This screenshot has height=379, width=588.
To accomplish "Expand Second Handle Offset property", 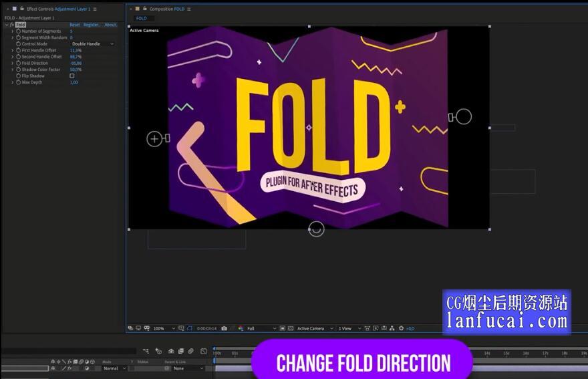I will click(13, 57).
